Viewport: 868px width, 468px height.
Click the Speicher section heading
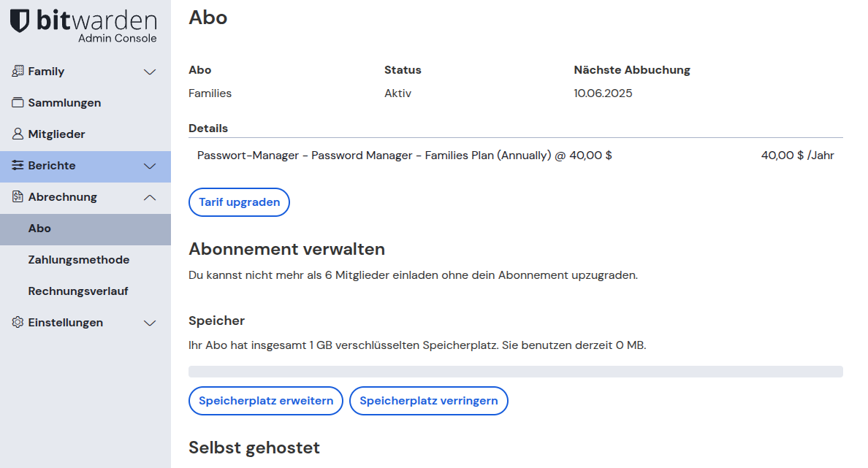pos(216,321)
